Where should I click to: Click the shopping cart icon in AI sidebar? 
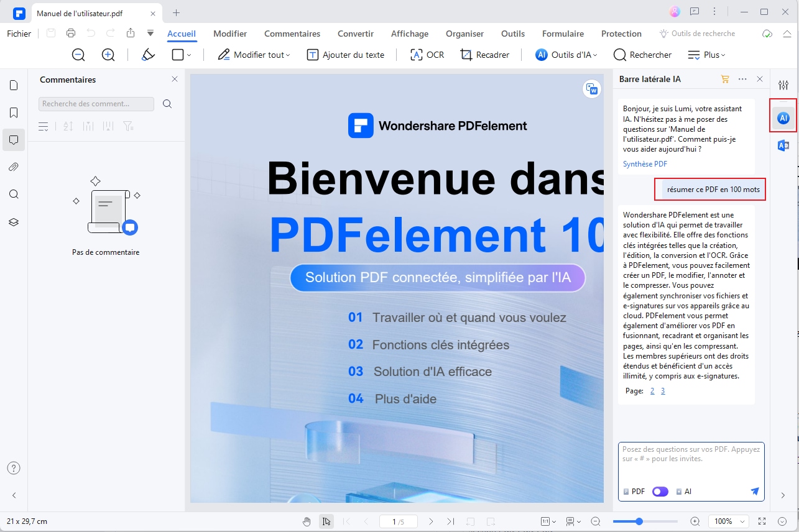[724, 79]
